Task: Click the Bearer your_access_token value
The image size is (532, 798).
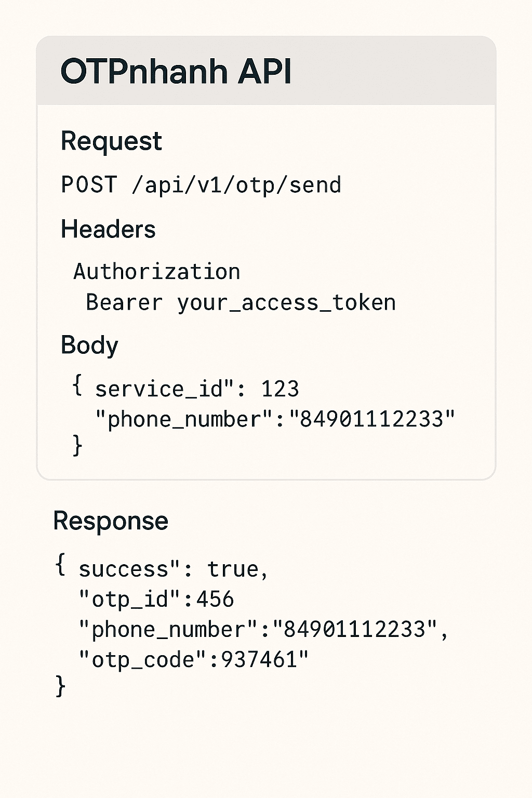Action: 241,302
